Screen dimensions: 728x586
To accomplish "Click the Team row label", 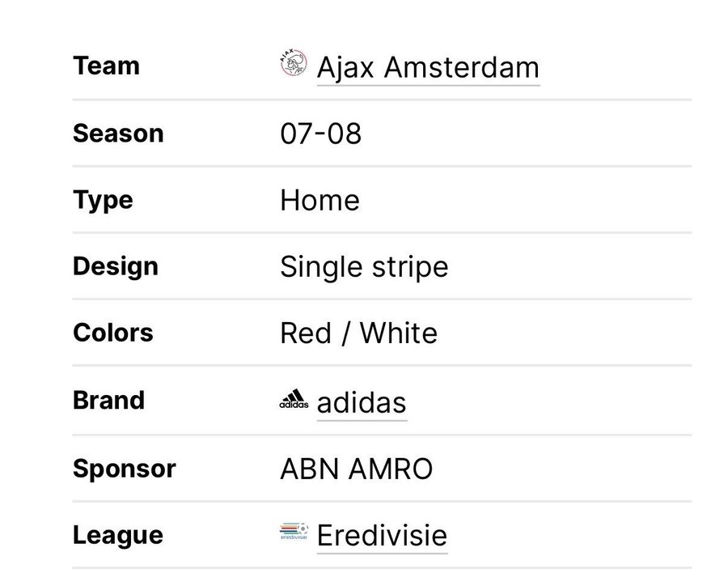I will point(106,66).
